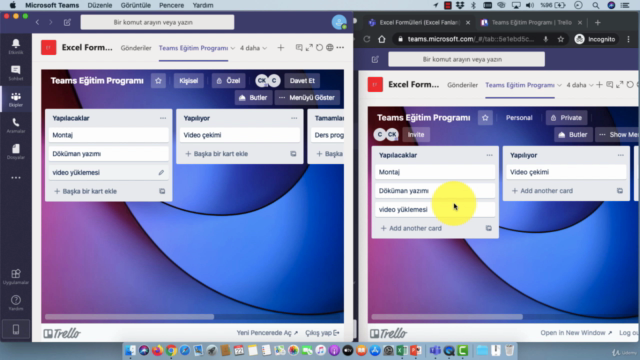
Task: Click 'Yeni Pencerede Aç' link
Action: (x=267, y=333)
